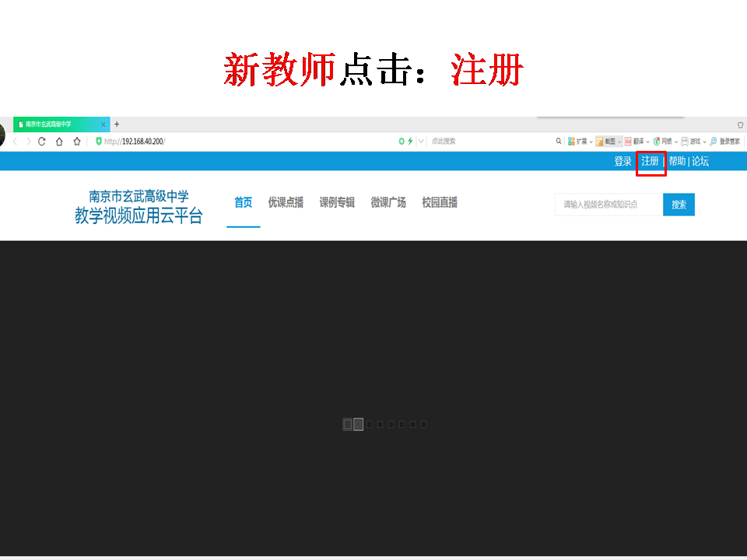The image size is (747, 560).
Task: Open the 微课广场 navigation tab
Action: 388,203
